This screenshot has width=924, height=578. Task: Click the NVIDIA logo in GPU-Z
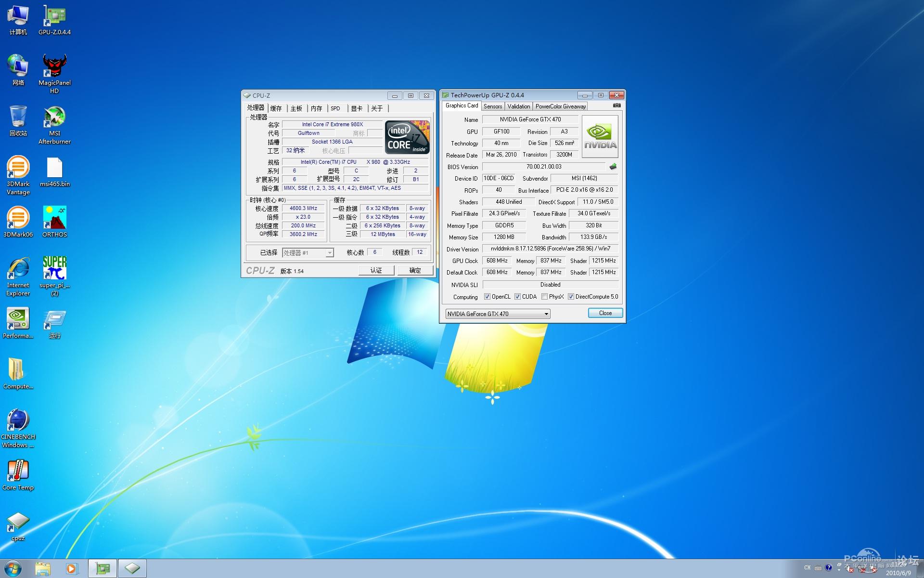tap(600, 137)
